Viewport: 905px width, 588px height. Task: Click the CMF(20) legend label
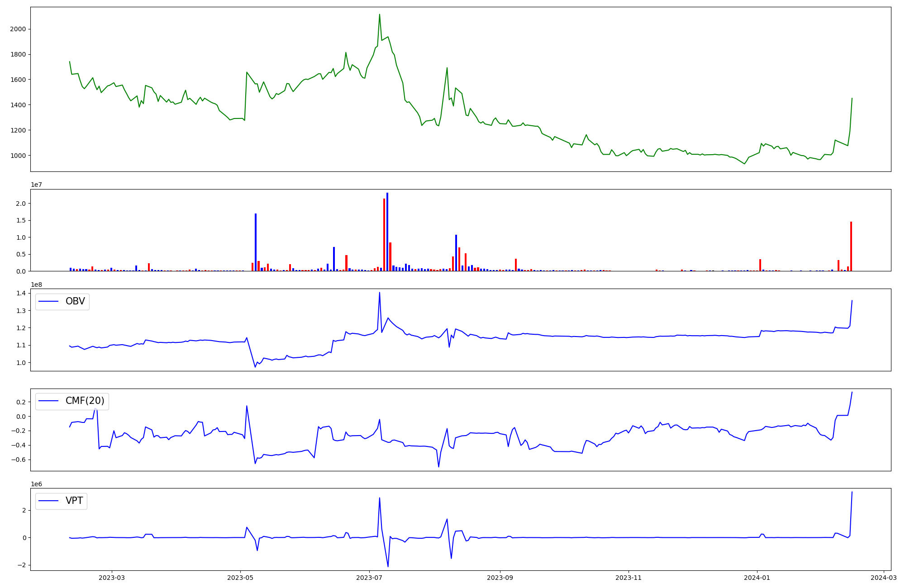(85, 401)
